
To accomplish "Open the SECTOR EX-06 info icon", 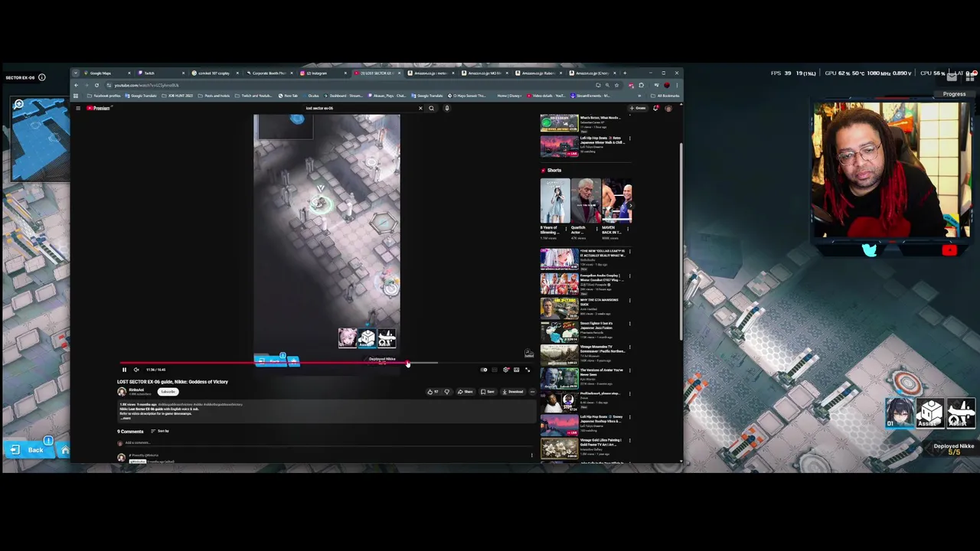I will (41, 77).
